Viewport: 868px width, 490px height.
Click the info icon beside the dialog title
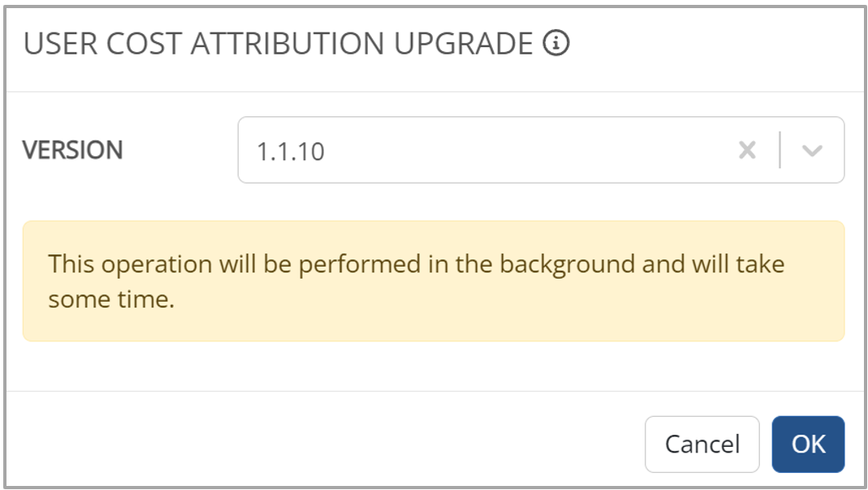point(556,44)
